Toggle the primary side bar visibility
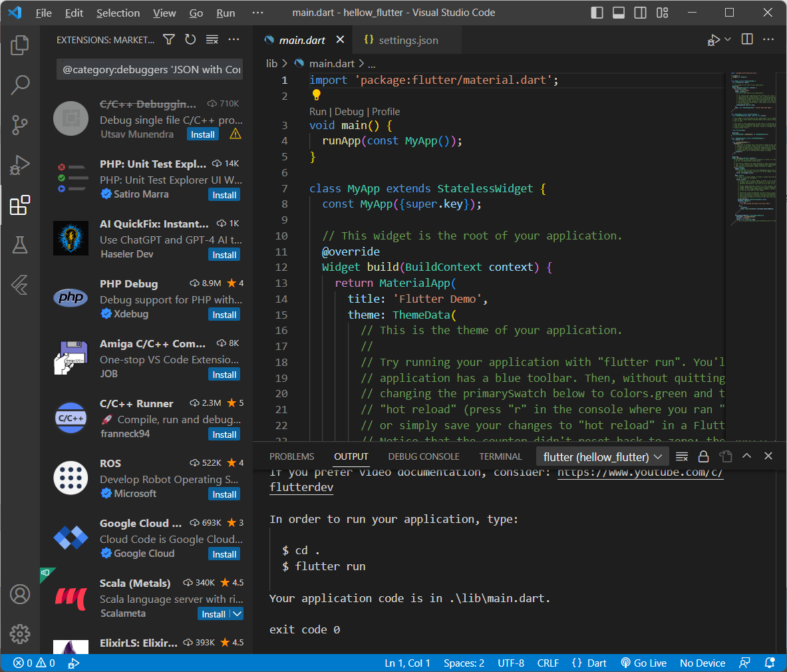The height and width of the screenshot is (672, 787). pyautogui.click(x=597, y=13)
